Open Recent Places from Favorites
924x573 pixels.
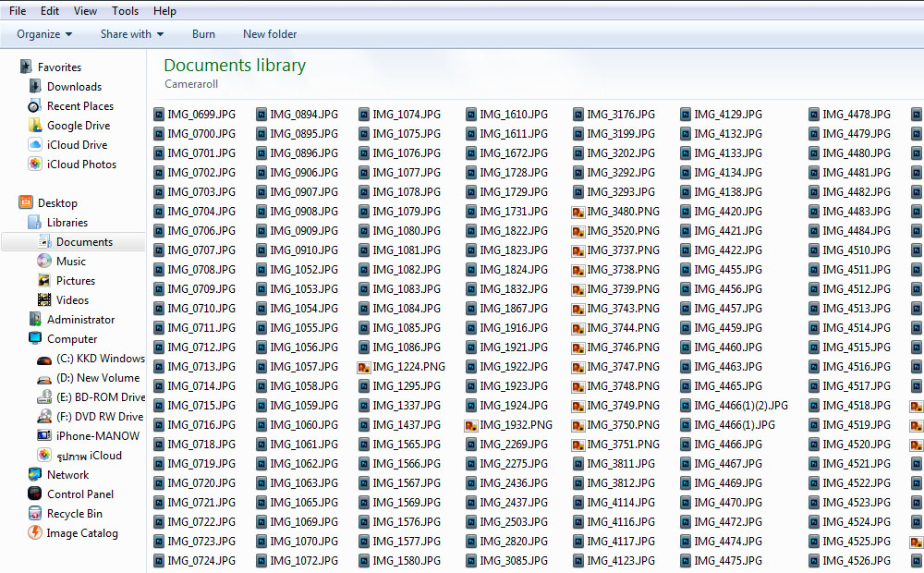(79, 105)
